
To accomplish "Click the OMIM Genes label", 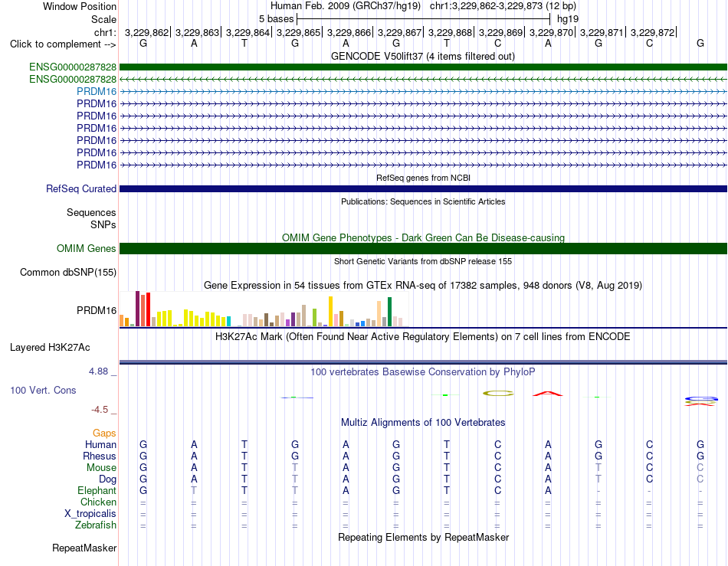I will coord(86,249).
